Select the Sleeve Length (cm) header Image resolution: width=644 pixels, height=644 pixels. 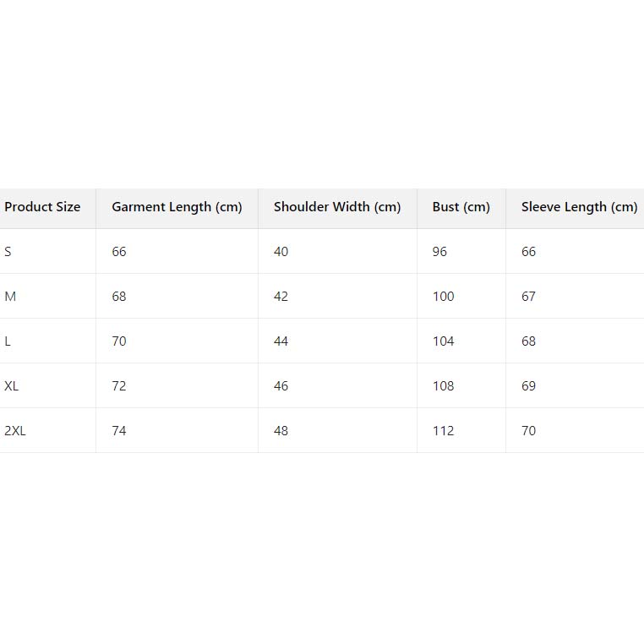(x=579, y=207)
